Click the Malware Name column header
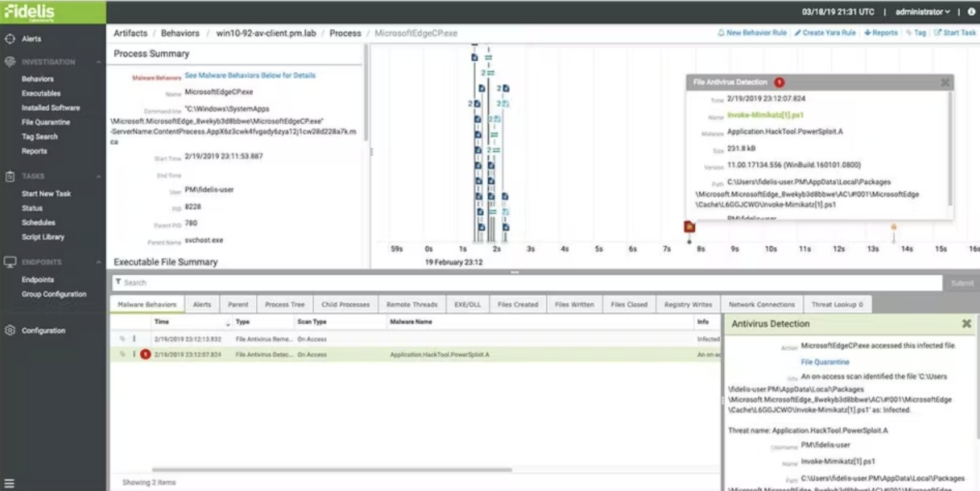The height and width of the screenshot is (491, 980). (411, 322)
